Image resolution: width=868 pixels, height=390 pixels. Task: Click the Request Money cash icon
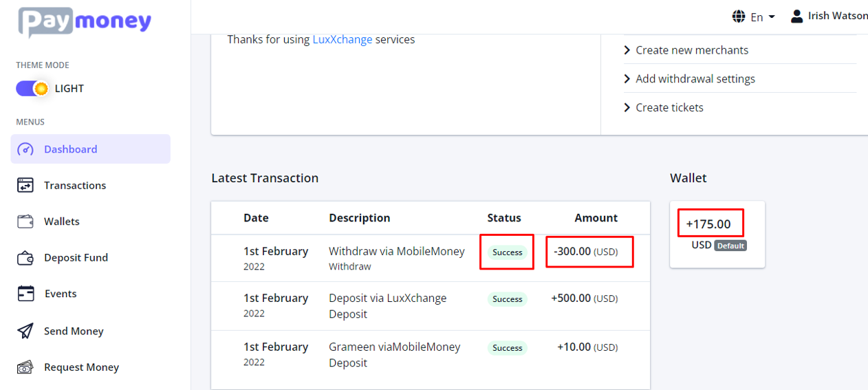(x=25, y=367)
